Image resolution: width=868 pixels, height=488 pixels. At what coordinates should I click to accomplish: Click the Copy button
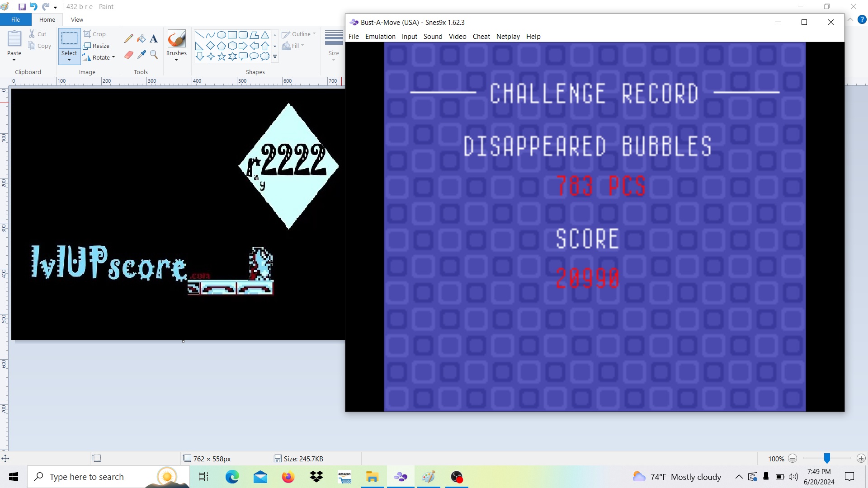[40, 46]
